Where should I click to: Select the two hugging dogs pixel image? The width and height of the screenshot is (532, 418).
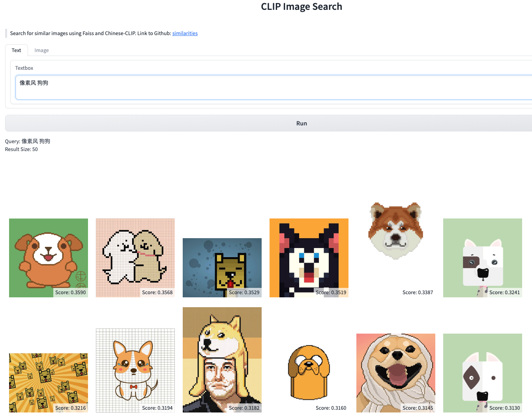135,256
